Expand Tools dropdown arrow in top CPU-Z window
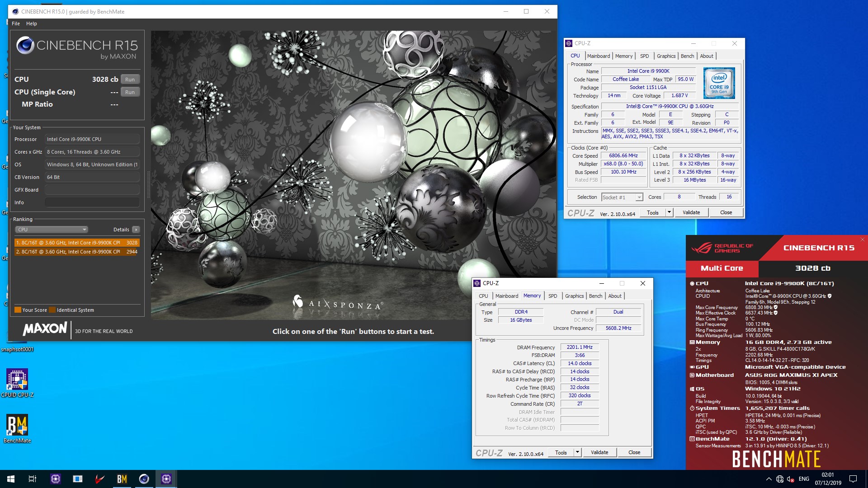This screenshot has width=868, height=488. coord(670,212)
